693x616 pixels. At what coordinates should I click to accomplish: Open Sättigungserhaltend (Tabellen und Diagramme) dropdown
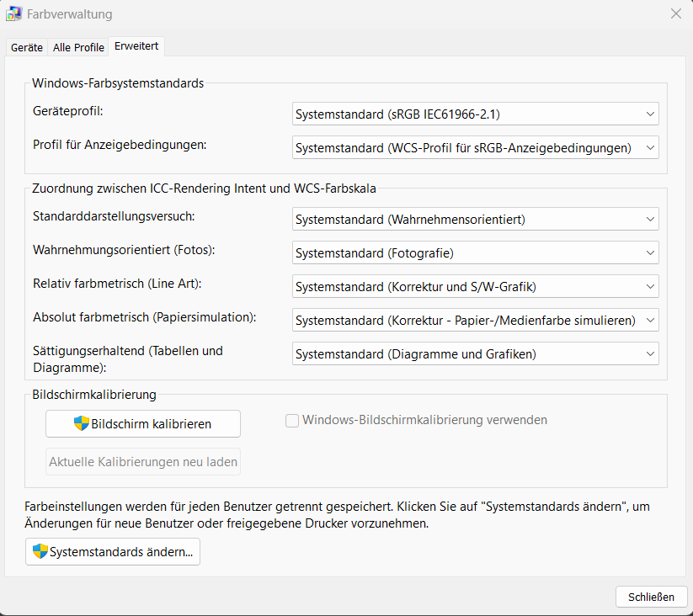(x=475, y=354)
